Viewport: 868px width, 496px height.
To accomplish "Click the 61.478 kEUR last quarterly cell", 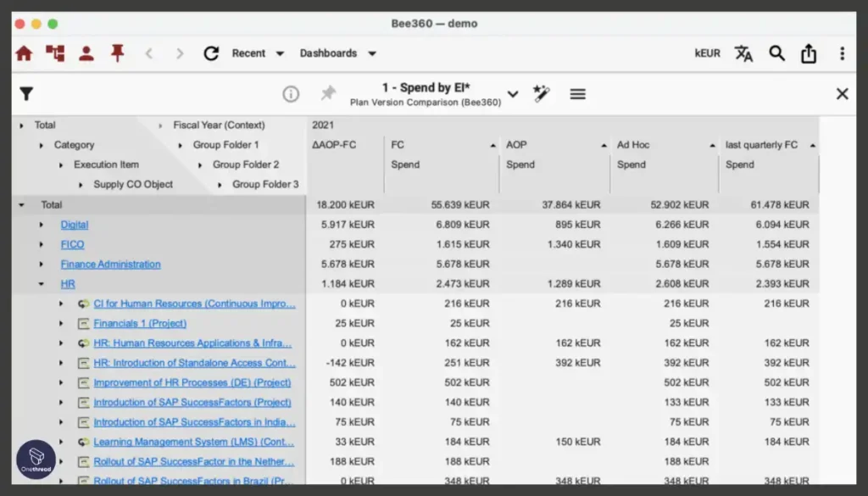I will point(780,205).
